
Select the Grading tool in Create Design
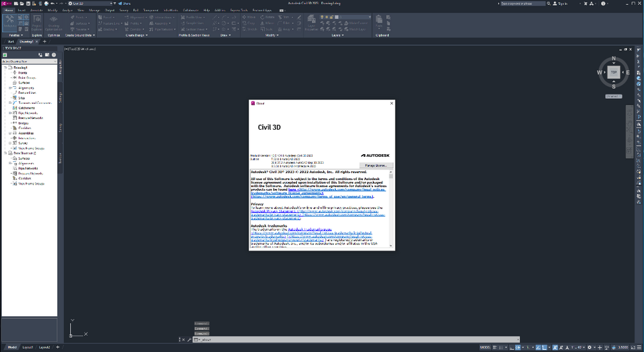(x=107, y=29)
